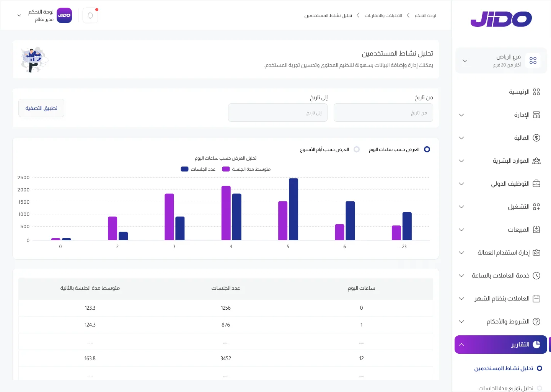551x392 pixels.
Task: Expand the الإدارة menu chevron
Action: (x=461, y=115)
